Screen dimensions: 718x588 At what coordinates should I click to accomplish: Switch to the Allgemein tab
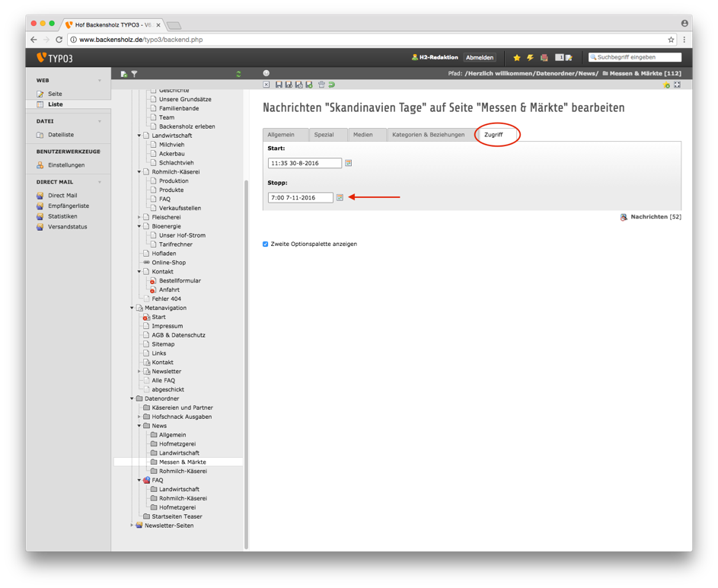281,135
